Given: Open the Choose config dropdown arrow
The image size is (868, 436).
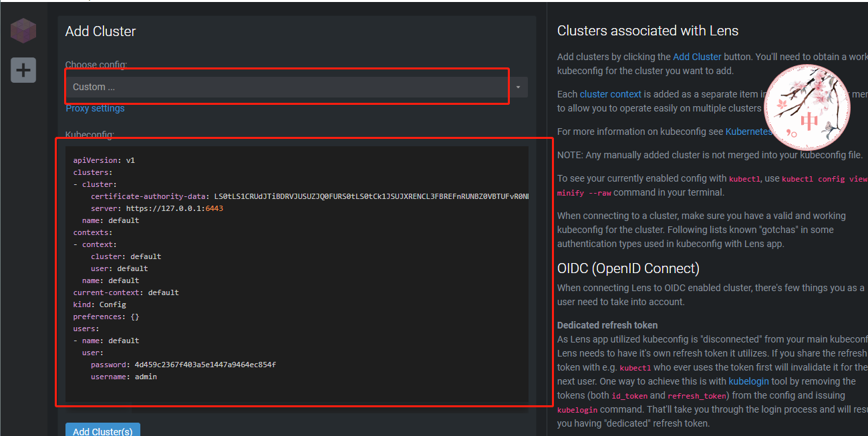Looking at the screenshot, I should 518,87.
